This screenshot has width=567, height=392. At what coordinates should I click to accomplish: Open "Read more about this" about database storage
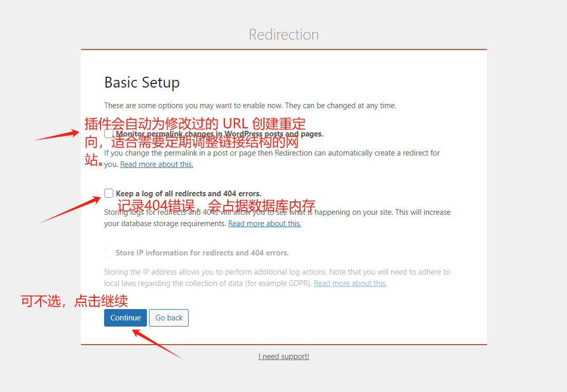(264, 223)
